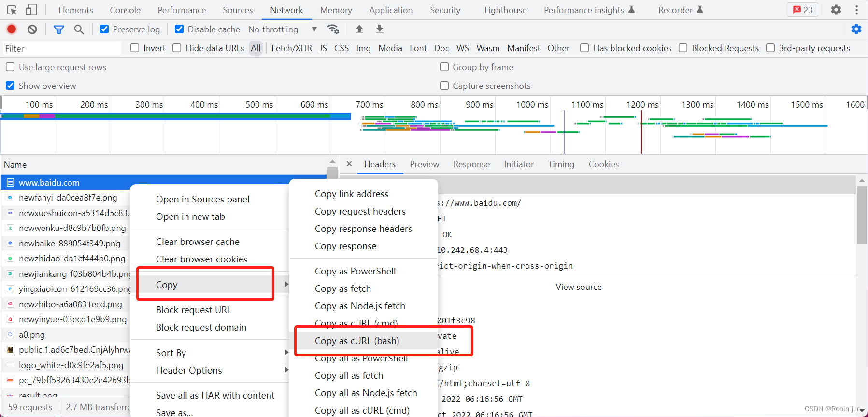Check Has blocked cookies
The image size is (868, 417).
(x=584, y=48)
